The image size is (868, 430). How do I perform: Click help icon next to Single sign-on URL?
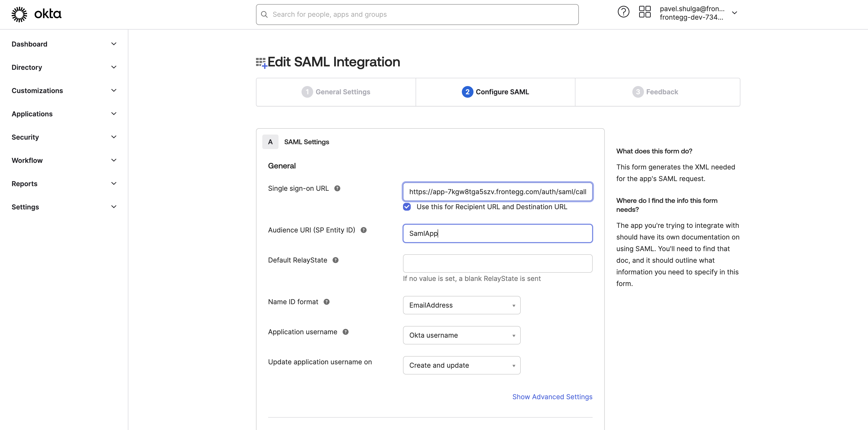(337, 189)
